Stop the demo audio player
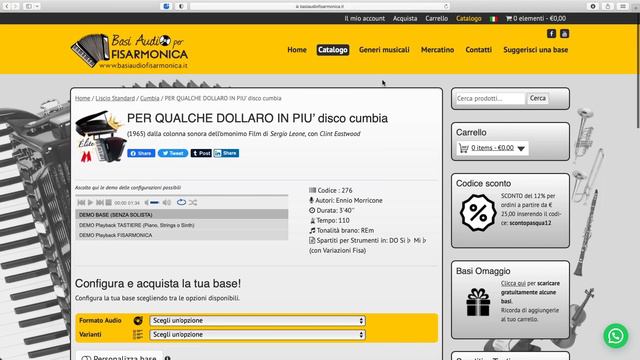The width and height of the screenshot is (640, 360). pyautogui.click(x=109, y=202)
